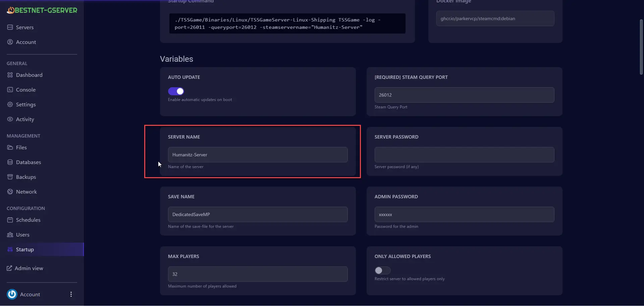This screenshot has width=644, height=306.
Task: Click the BESTNET-GSERVER logo
Action: click(42, 10)
